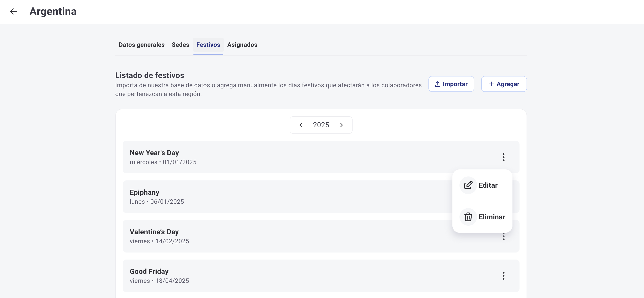The width and height of the screenshot is (644, 298).
Task: Select the New Year's Day holiday entry
Action: click(275, 157)
